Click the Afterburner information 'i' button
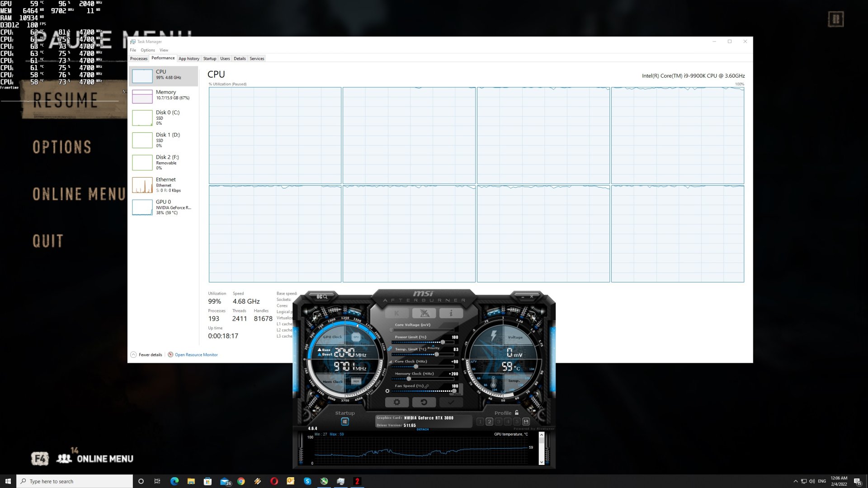868x488 pixels. pyautogui.click(x=451, y=313)
